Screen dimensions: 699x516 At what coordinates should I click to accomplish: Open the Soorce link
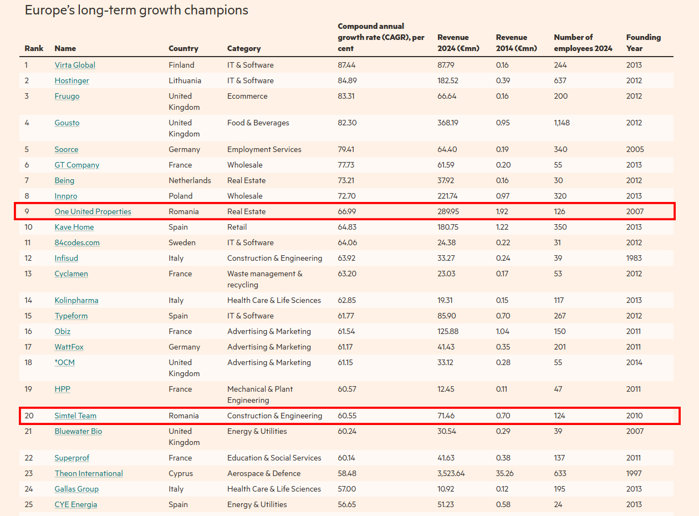click(67, 149)
